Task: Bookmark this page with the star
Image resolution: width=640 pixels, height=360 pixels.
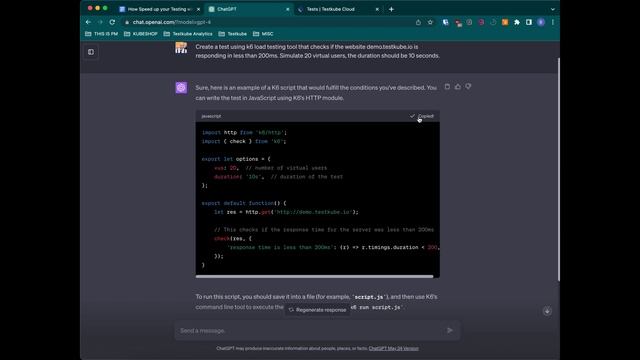Action: (430, 22)
